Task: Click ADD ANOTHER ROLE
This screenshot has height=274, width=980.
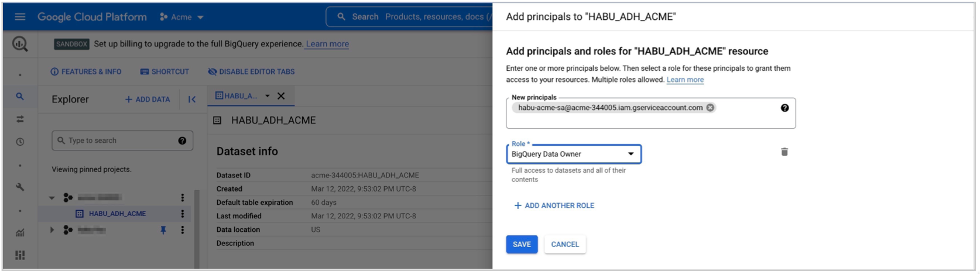Action: pos(554,205)
